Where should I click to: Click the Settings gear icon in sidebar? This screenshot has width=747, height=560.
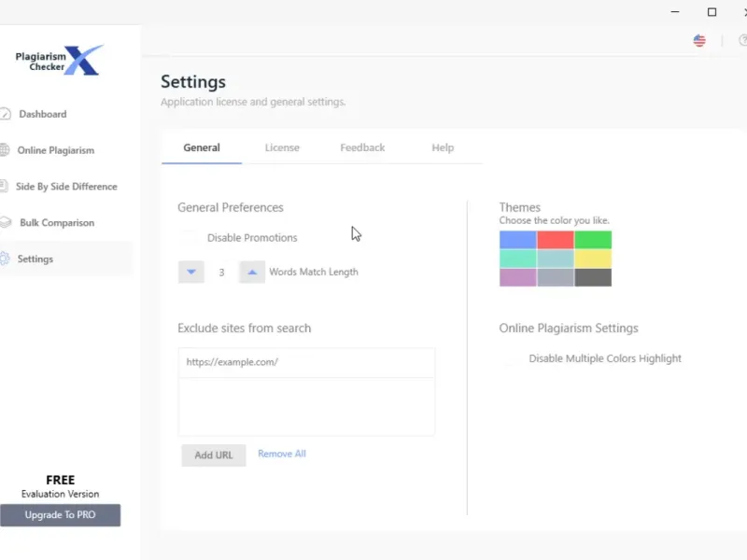[6, 259]
